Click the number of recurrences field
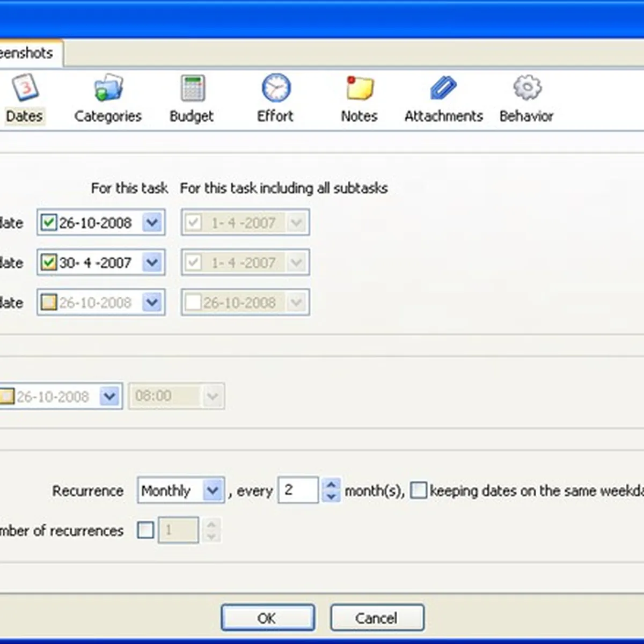Screen dimensions: 644x644 point(178,530)
